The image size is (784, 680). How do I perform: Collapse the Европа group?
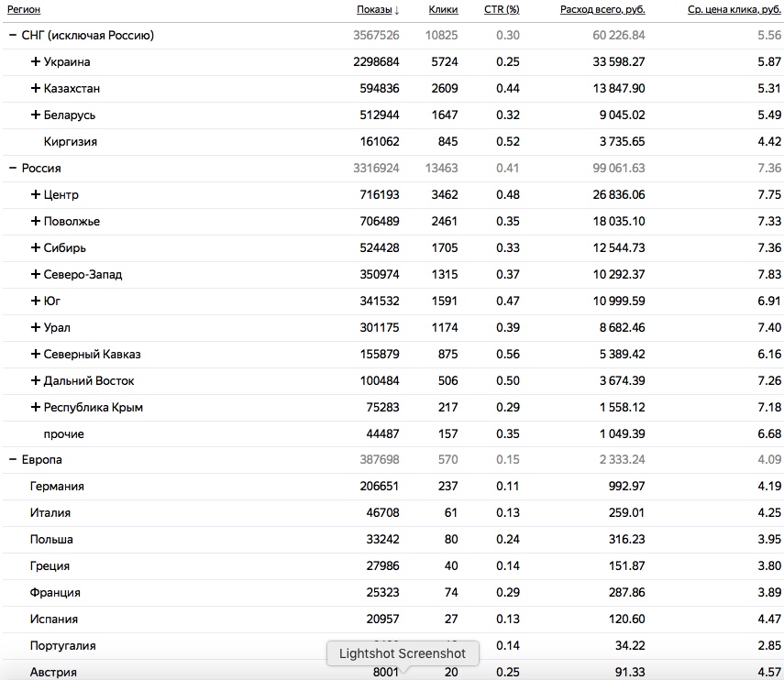click(x=13, y=459)
